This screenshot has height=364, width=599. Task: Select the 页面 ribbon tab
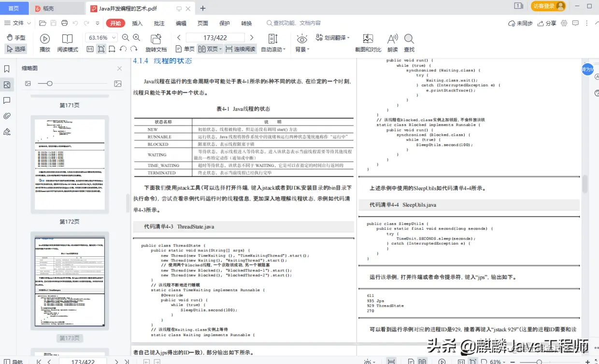(x=203, y=23)
